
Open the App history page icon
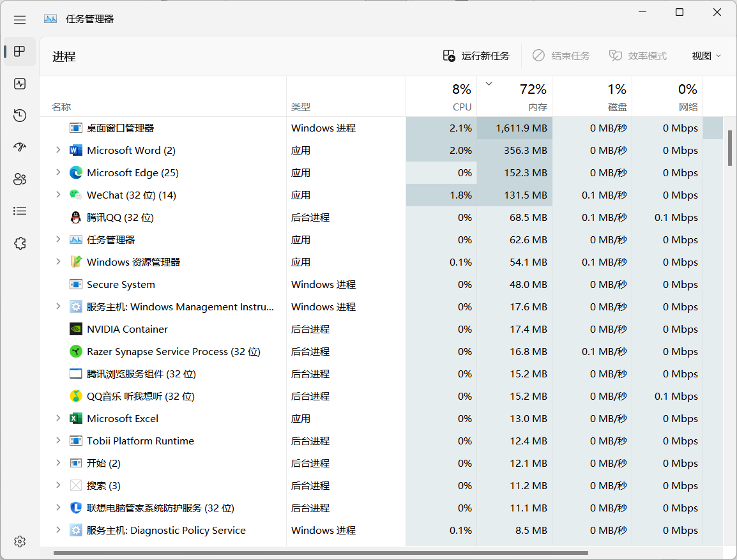(x=20, y=116)
